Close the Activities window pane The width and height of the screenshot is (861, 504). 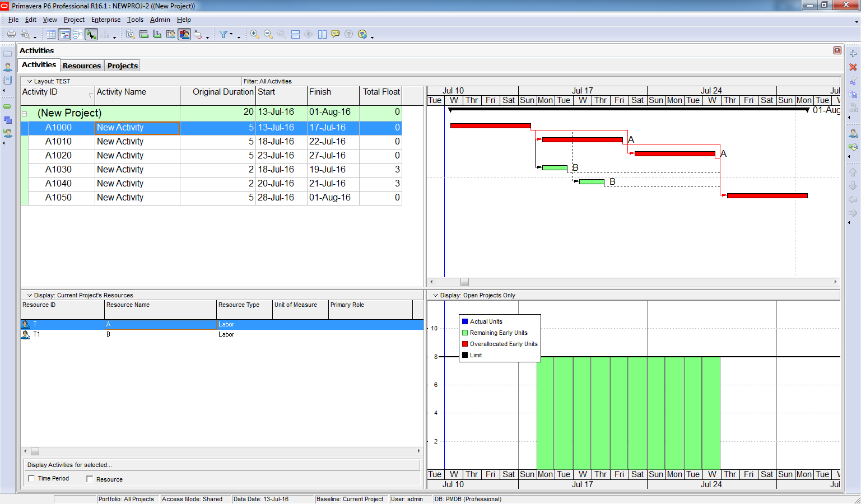pos(837,50)
